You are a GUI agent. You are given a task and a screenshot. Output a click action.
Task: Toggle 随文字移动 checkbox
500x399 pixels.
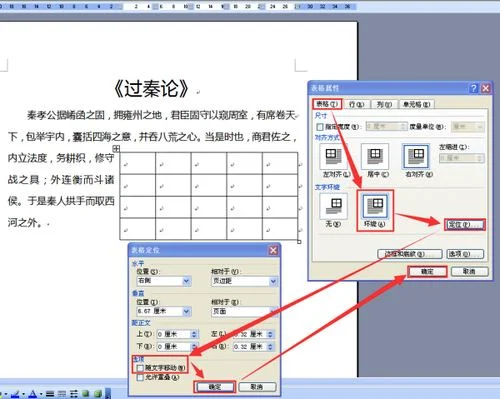click(140, 368)
